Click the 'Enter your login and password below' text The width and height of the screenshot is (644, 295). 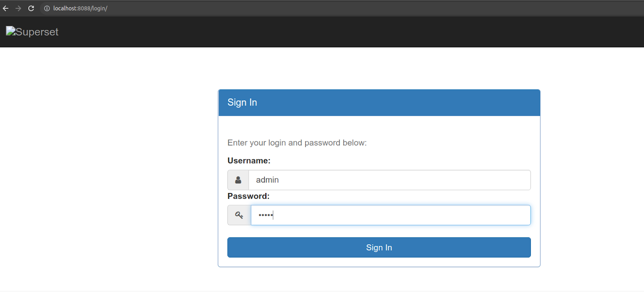click(297, 143)
